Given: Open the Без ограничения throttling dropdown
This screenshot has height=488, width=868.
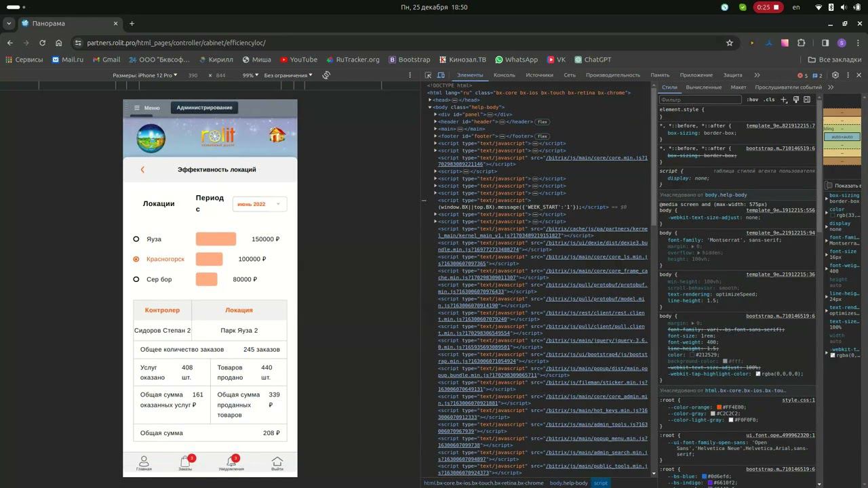Looking at the screenshot, I should [288, 75].
